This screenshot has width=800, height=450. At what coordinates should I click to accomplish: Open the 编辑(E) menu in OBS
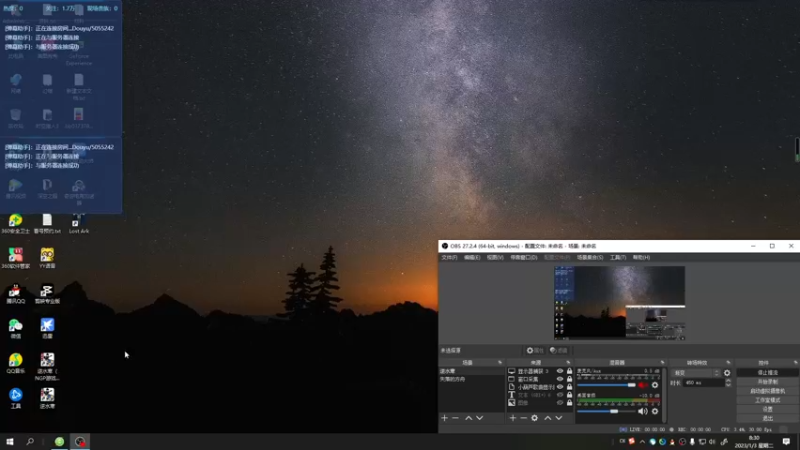[x=472, y=258]
